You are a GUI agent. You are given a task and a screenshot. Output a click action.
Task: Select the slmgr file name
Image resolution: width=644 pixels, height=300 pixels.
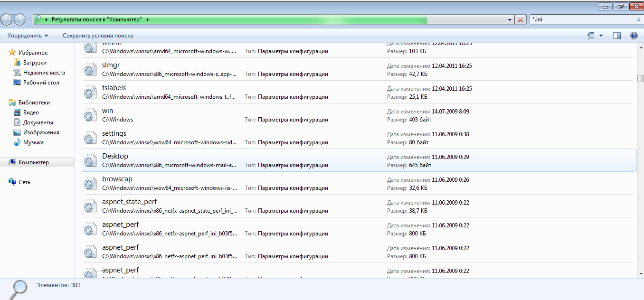111,65
